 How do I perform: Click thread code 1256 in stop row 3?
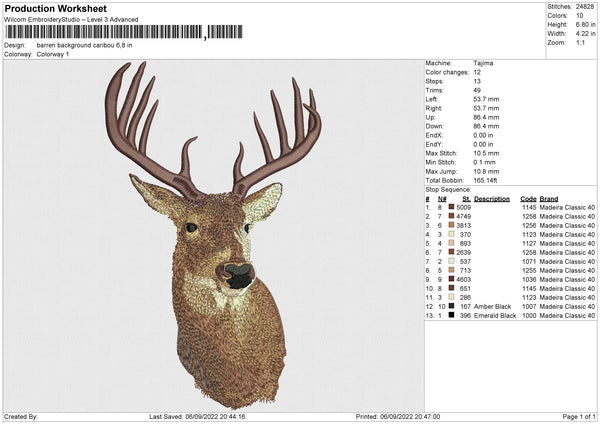[x=529, y=225]
